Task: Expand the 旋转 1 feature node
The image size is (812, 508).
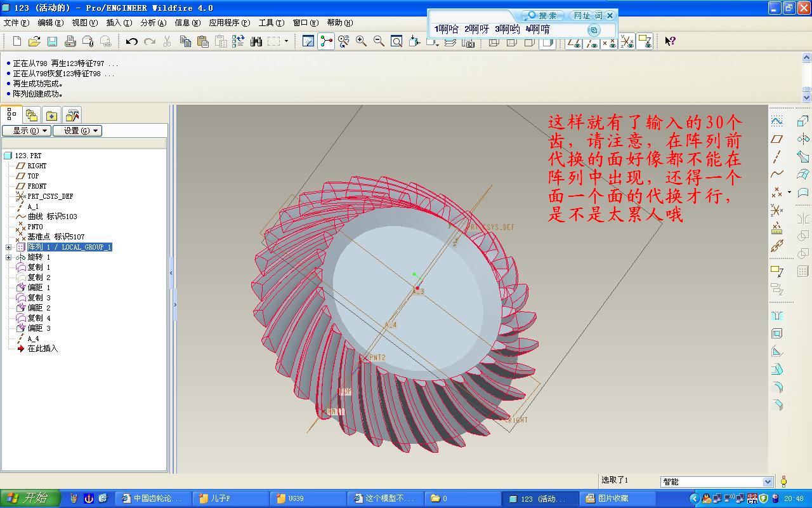Action: pyautogui.click(x=8, y=257)
